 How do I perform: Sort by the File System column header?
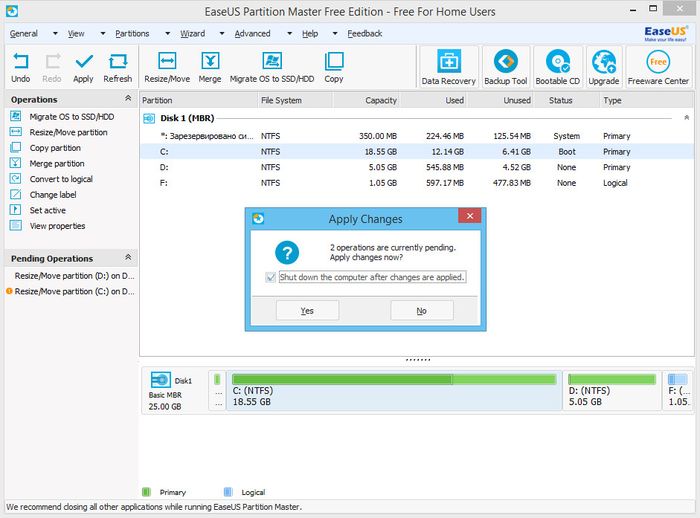coord(296,100)
